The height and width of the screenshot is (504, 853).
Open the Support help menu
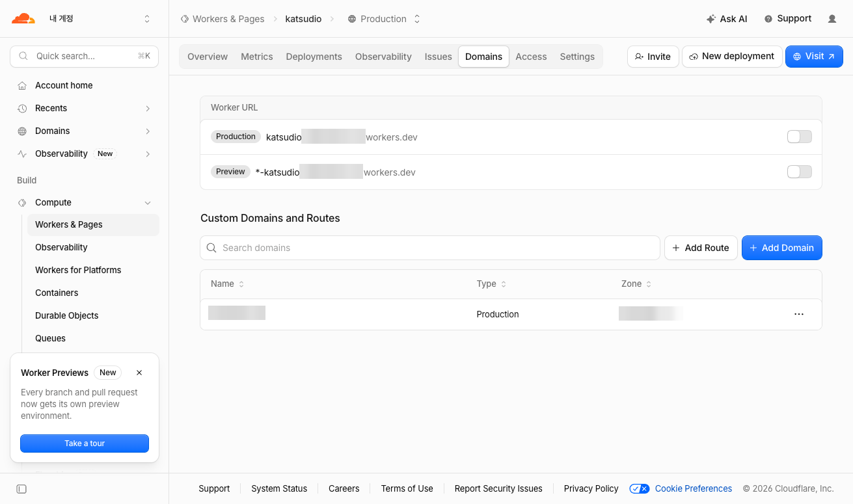(x=788, y=19)
